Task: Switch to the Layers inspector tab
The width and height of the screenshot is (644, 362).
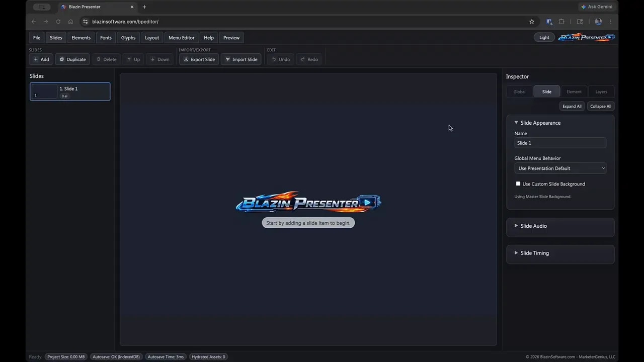Action: 601,92
